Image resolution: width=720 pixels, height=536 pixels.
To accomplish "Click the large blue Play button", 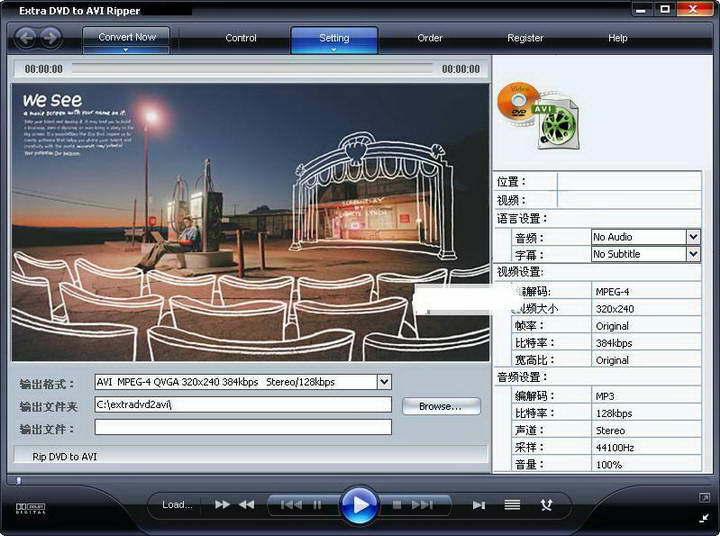I will coord(360,505).
